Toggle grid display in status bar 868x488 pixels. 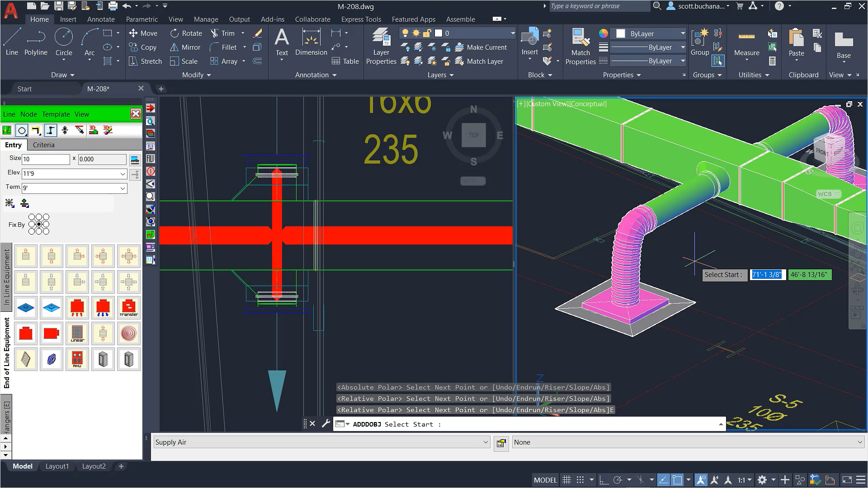566,480
